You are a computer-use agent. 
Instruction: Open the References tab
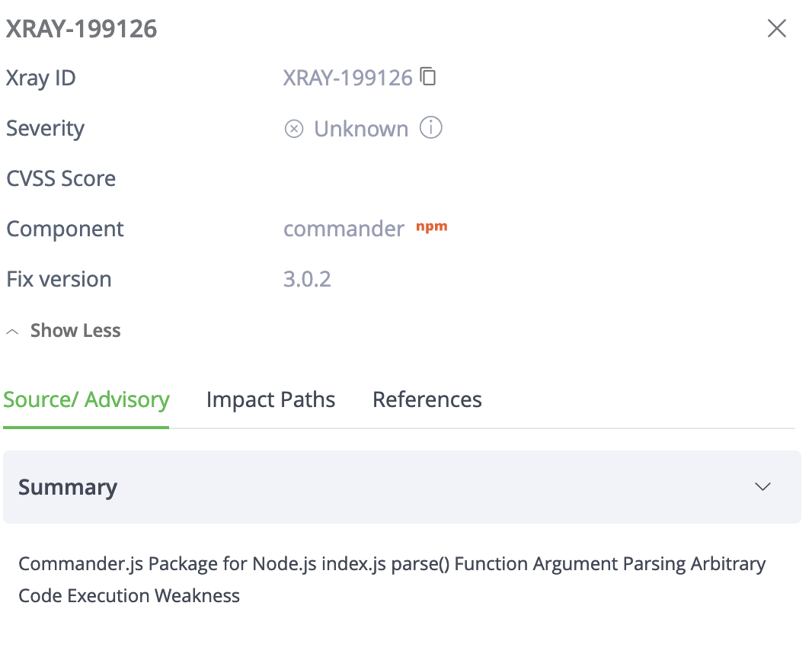[x=427, y=399]
